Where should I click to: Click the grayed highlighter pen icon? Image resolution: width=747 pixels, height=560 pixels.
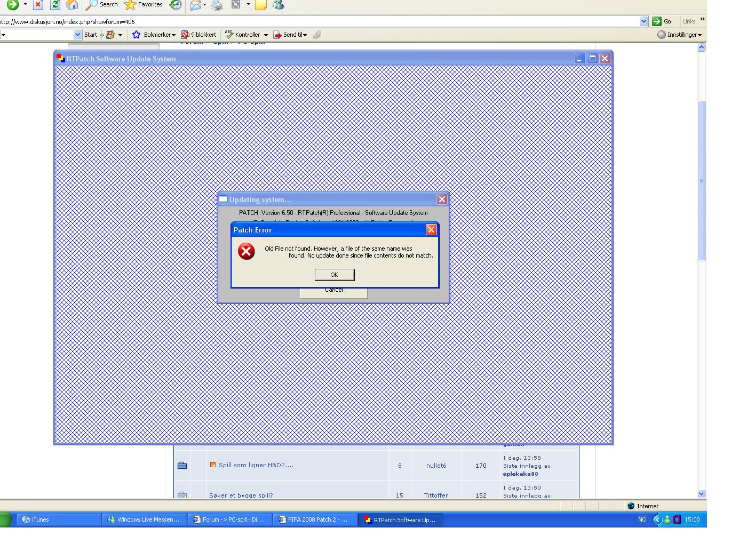click(317, 35)
